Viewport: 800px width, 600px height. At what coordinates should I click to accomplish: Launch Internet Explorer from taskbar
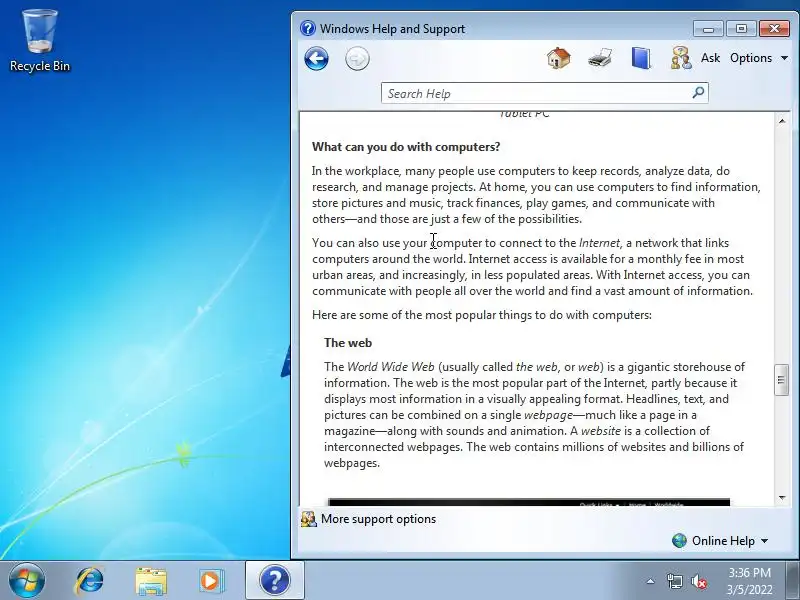pyautogui.click(x=89, y=581)
